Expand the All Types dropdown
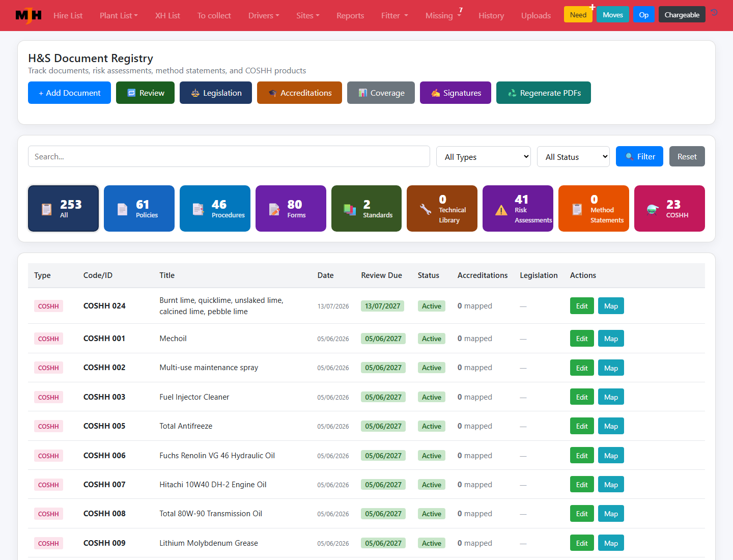 pos(484,157)
